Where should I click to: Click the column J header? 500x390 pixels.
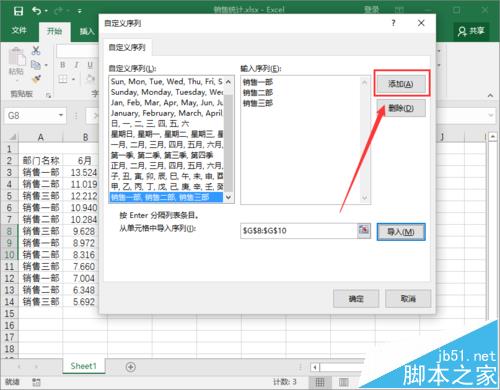pyautogui.click(x=442, y=137)
